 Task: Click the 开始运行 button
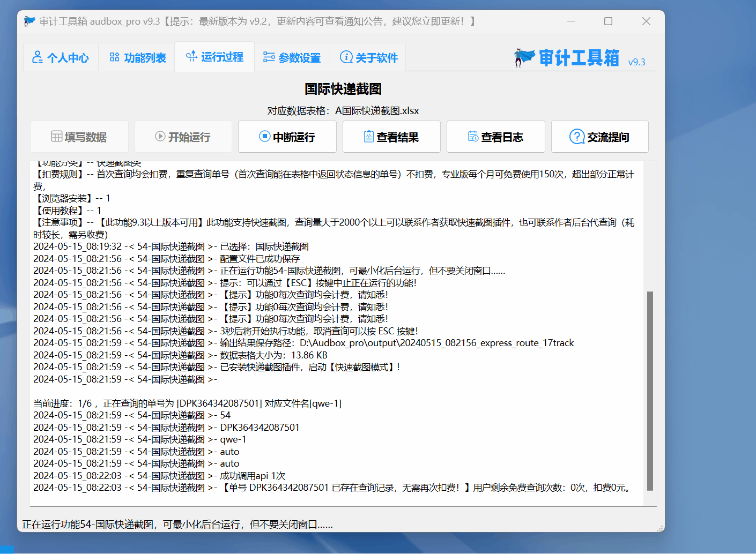tap(183, 137)
